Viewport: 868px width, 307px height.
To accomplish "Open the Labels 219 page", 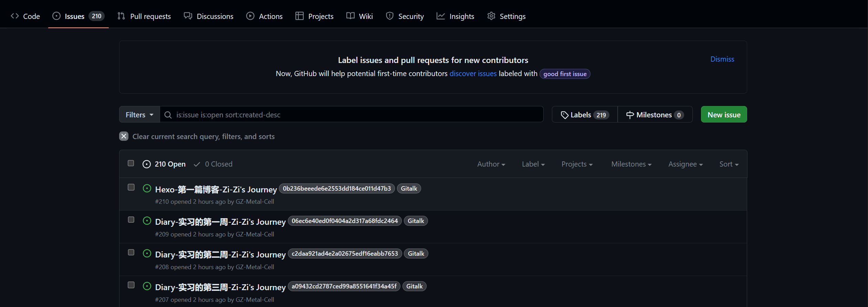I will (x=585, y=115).
